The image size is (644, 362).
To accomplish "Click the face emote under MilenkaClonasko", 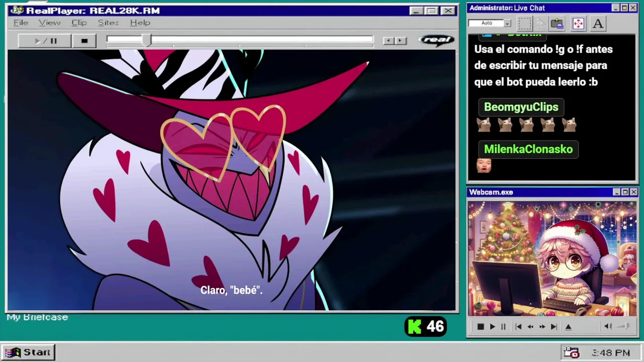I will (484, 165).
